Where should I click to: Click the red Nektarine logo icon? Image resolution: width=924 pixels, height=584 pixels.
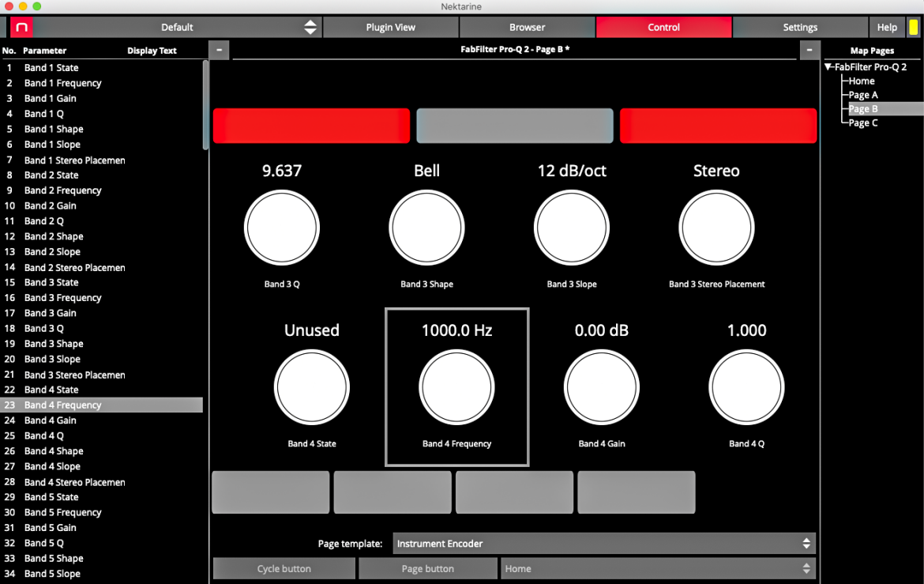pyautogui.click(x=22, y=27)
